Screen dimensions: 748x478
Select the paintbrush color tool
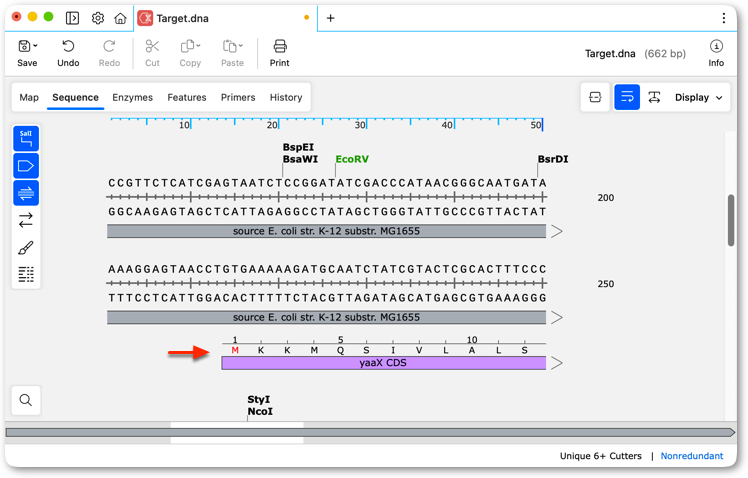(26, 248)
